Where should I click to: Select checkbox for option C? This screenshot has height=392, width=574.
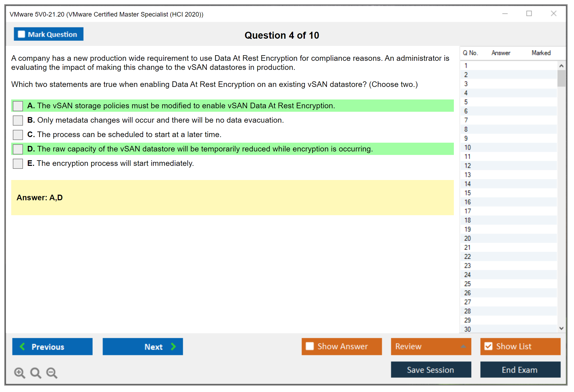point(18,135)
